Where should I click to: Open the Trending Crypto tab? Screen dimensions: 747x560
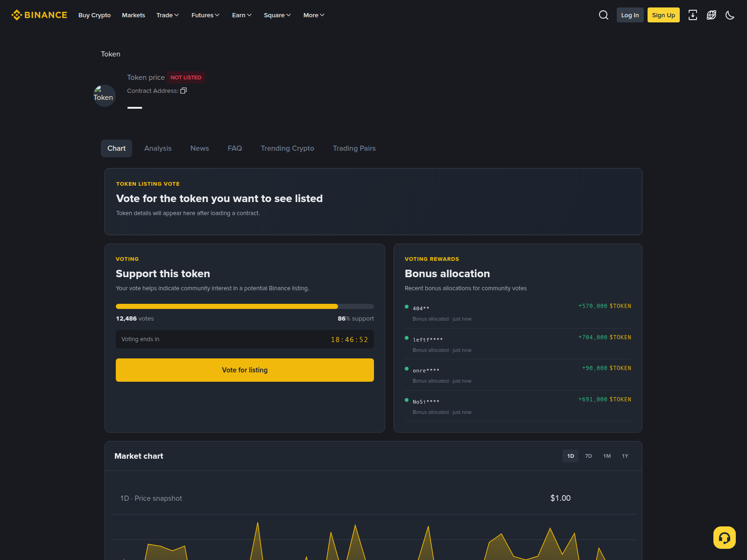[287, 148]
